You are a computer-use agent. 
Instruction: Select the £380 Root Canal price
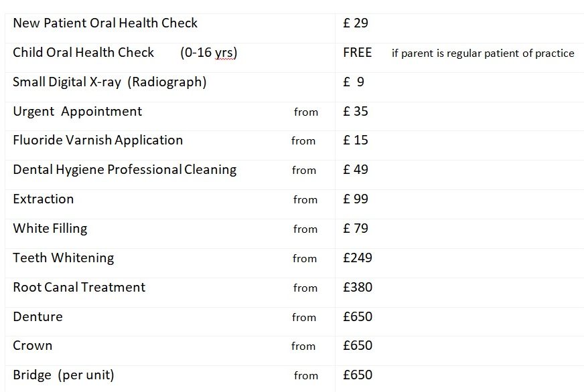pyautogui.click(x=358, y=287)
